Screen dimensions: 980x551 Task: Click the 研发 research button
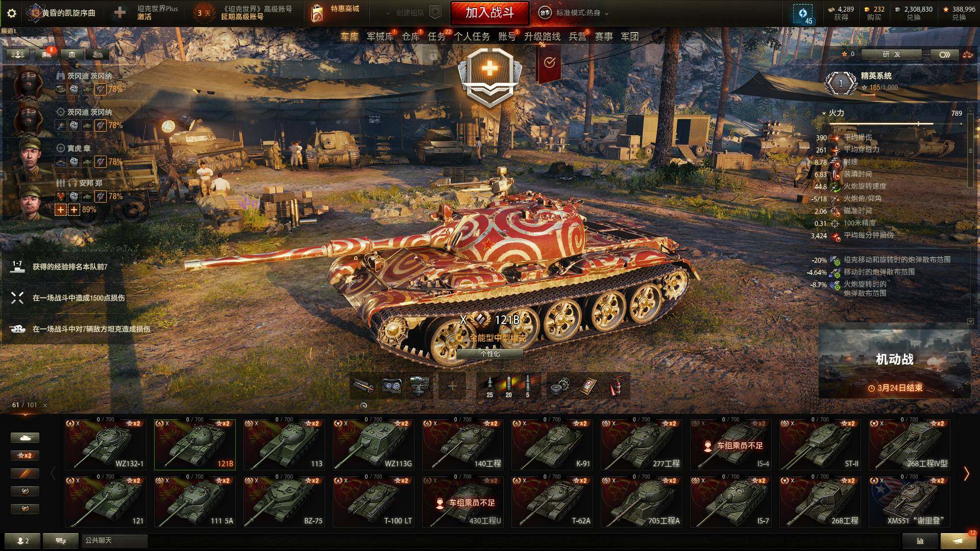tap(891, 54)
